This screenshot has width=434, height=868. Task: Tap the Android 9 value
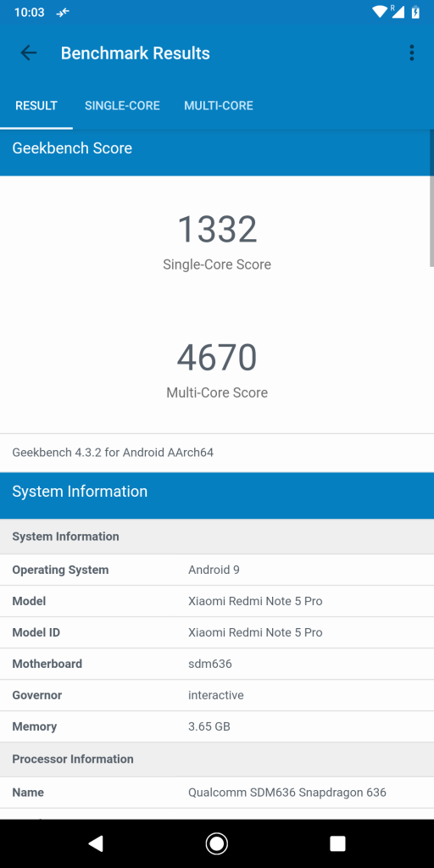(x=214, y=570)
